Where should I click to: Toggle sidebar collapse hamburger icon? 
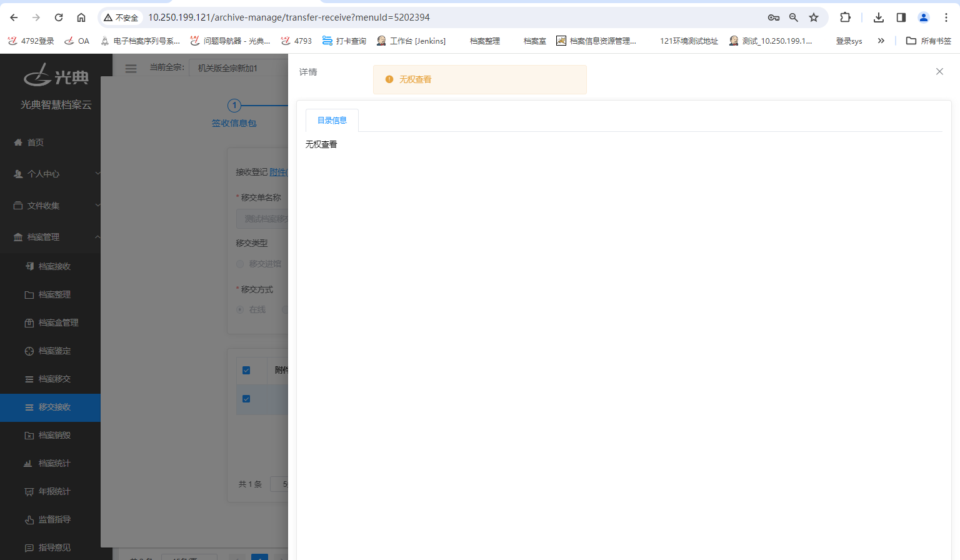click(131, 68)
